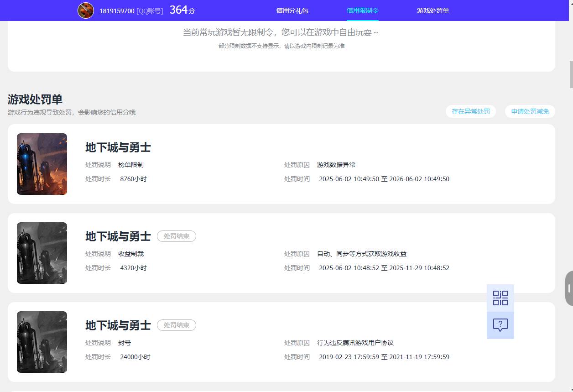573x392 pixels.
Task: Click the 处罚结束 badge in 收益制裁 entry
Action: pos(176,236)
